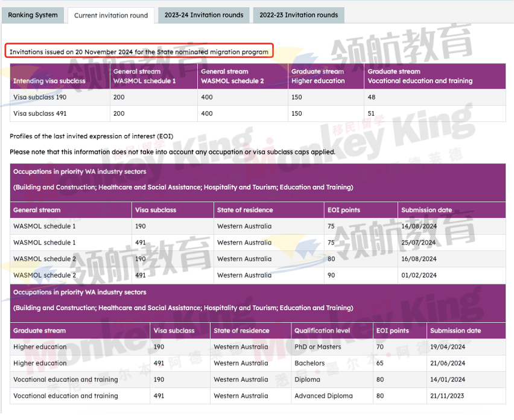Select the Visa subclass 190 row label

click(x=37, y=97)
